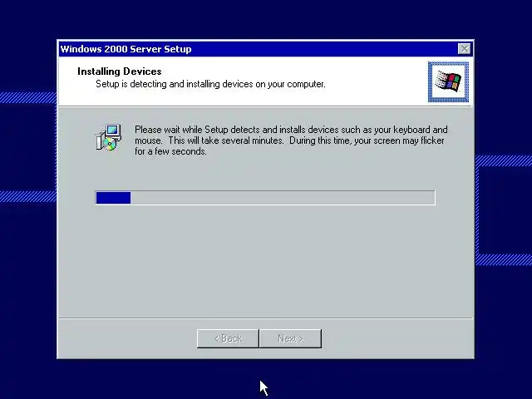Click the disabled Next button

coord(290,338)
